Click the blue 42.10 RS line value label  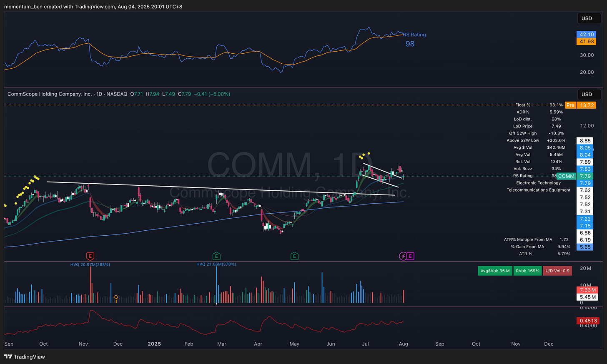tap(587, 35)
